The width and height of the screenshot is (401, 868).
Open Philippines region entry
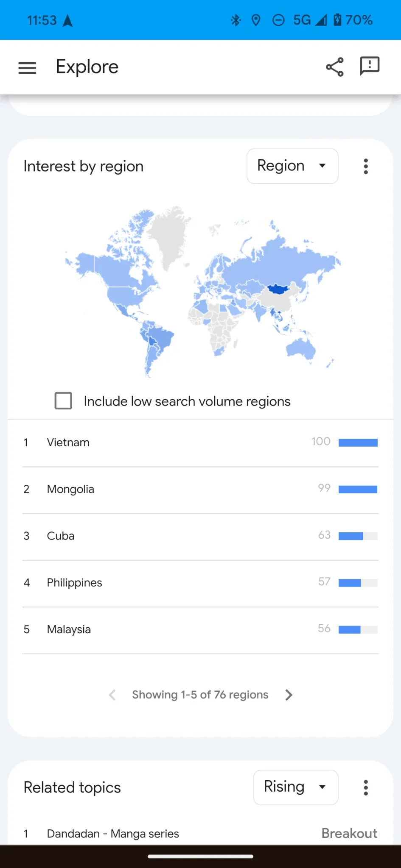(x=200, y=583)
